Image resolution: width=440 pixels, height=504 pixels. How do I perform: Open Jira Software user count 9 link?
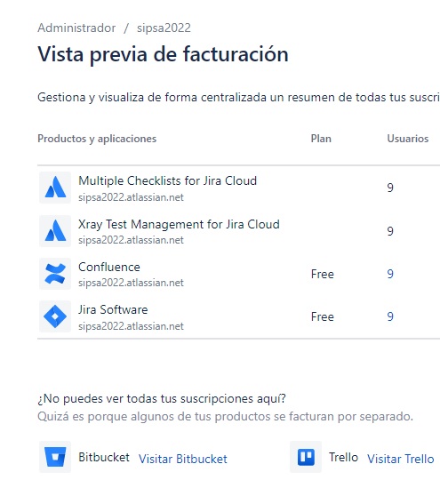pyautogui.click(x=390, y=316)
